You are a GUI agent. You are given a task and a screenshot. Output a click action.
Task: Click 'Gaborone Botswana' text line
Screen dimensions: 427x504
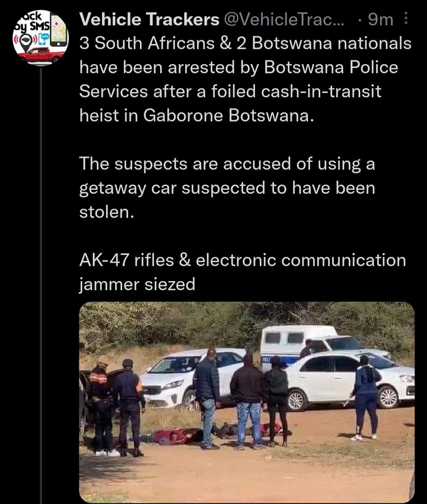click(196, 116)
